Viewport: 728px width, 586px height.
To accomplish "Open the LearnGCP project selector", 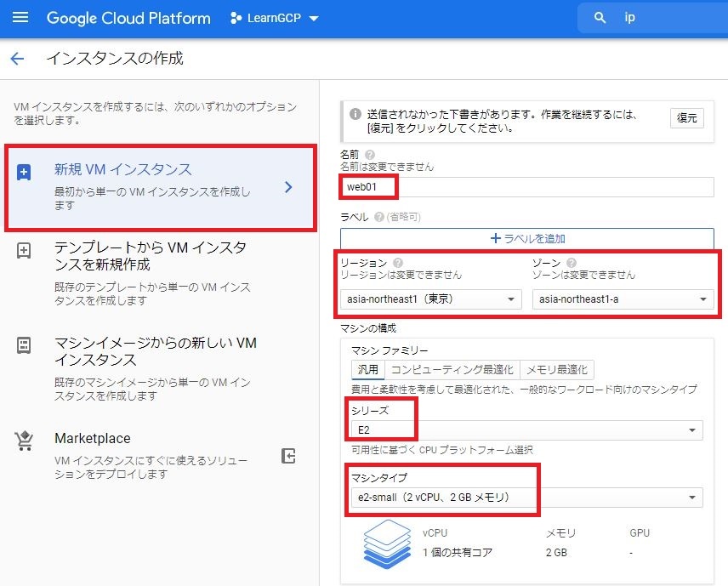I will (x=275, y=18).
